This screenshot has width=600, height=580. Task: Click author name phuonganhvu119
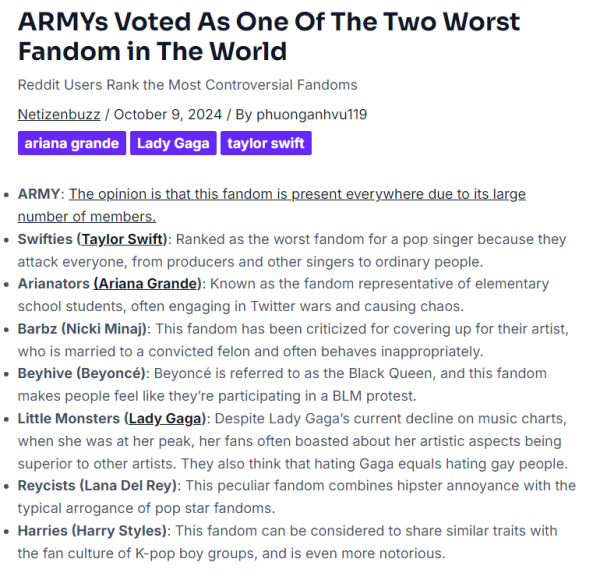[x=311, y=114]
